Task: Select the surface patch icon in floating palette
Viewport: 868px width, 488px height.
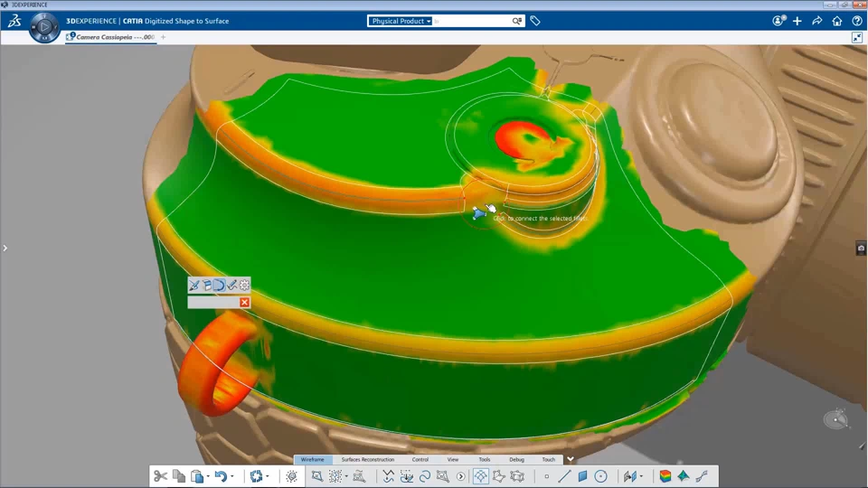Action: [207, 285]
